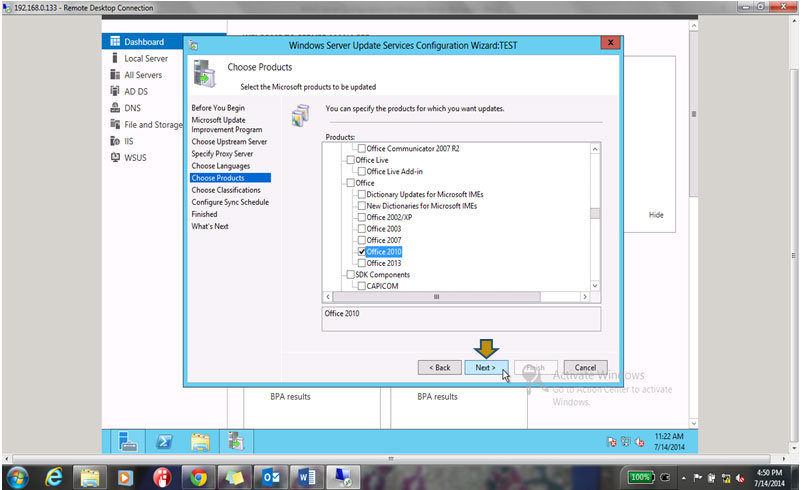Check Office 2013 product
This screenshot has width=805, height=490.
click(x=361, y=263)
